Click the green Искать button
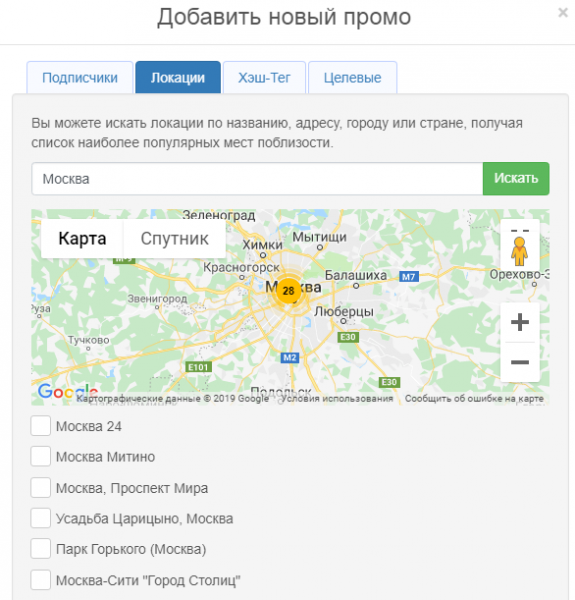The width and height of the screenshot is (575, 600). pyautogui.click(x=516, y=178)
